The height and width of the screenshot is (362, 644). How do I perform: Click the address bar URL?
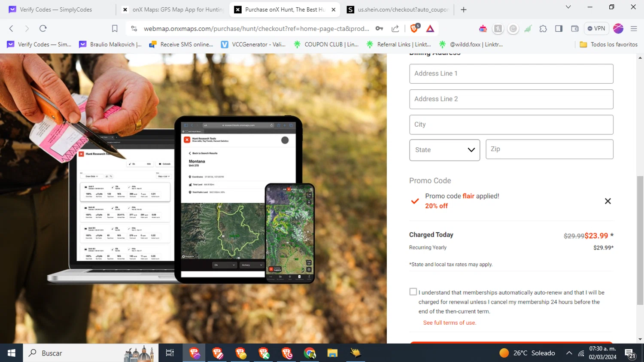[256, 28]
